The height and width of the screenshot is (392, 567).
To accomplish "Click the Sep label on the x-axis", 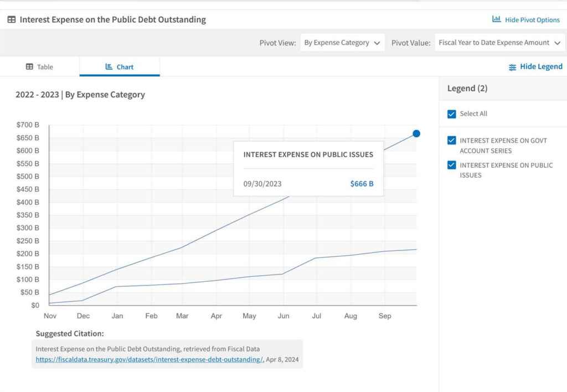I will tap(384, 316).
